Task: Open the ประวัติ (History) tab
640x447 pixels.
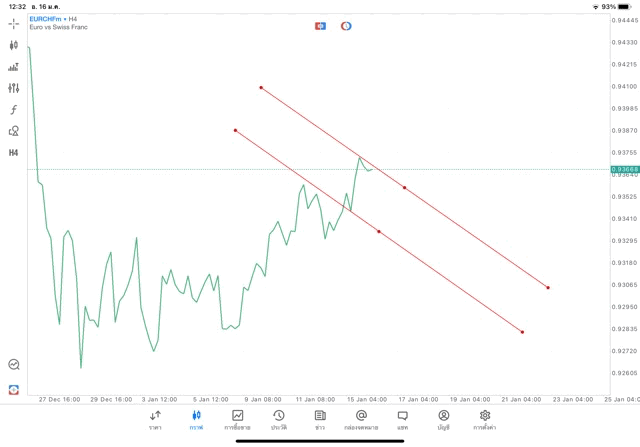Action: point(278,420)
